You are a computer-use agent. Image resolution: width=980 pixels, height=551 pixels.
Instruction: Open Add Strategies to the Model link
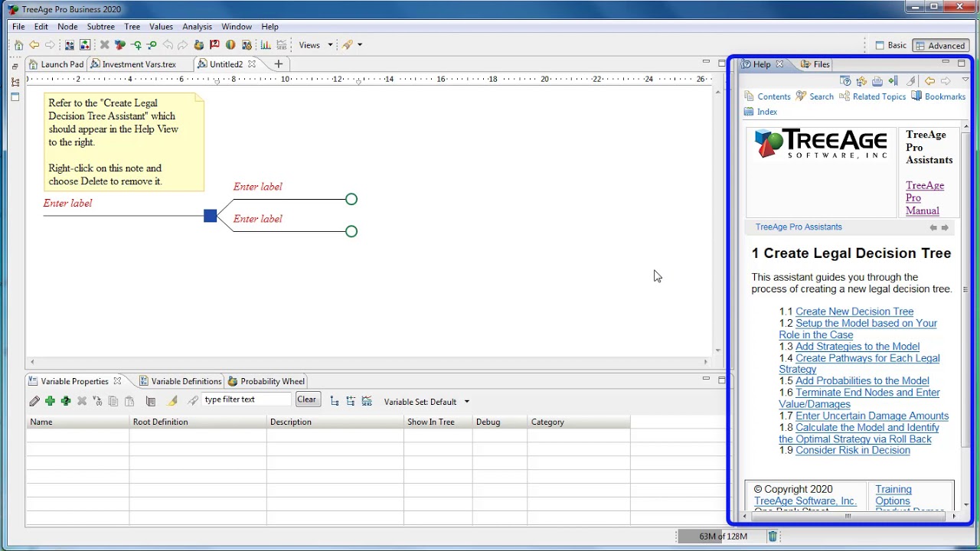click(x=857, y=347)
